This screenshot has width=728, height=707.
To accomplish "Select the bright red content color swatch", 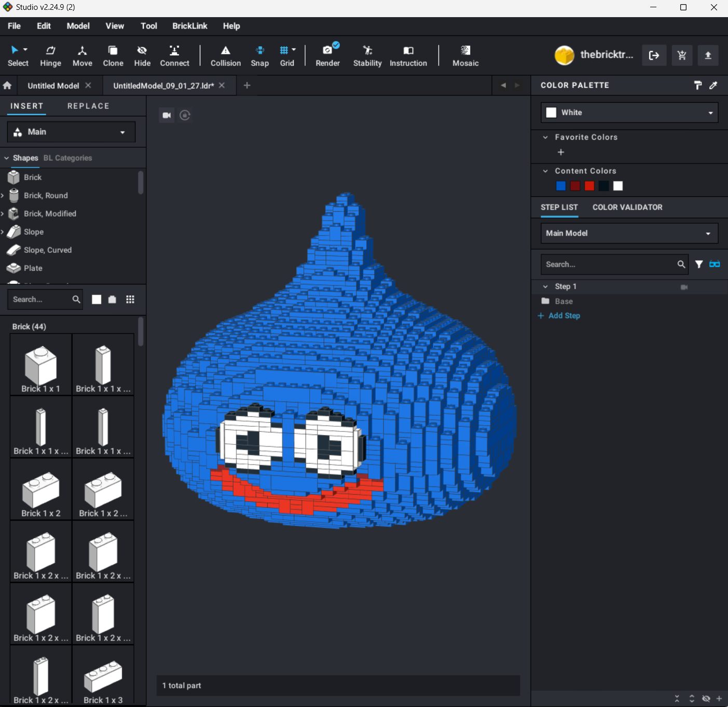I will pyautogui.click(x=589, y=186).
